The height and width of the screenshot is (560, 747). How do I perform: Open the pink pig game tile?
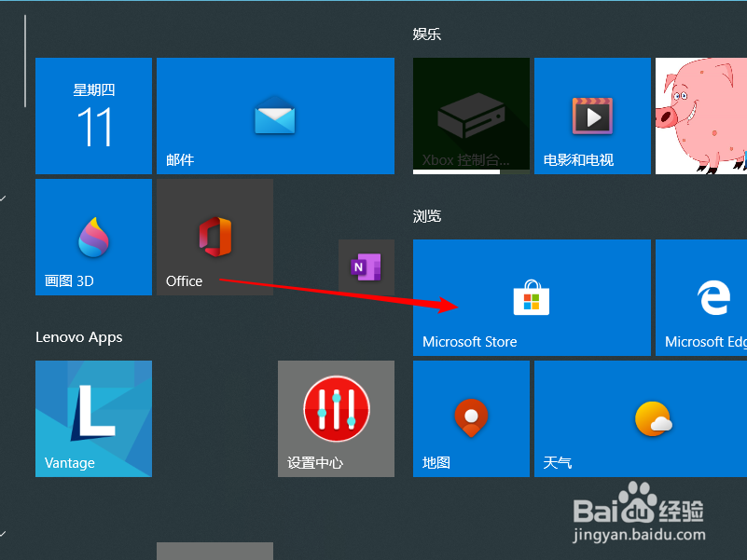point(701,116)
